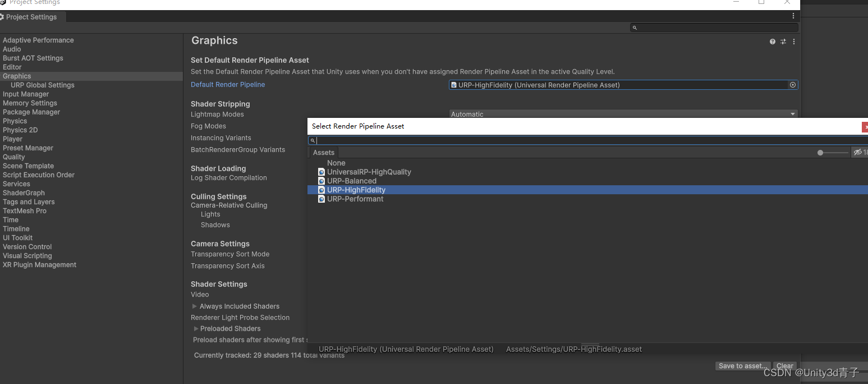The width and height of the screenshot is (868, 384).
Task: Open Graphics section kebab menu
Action: (793, 42)
